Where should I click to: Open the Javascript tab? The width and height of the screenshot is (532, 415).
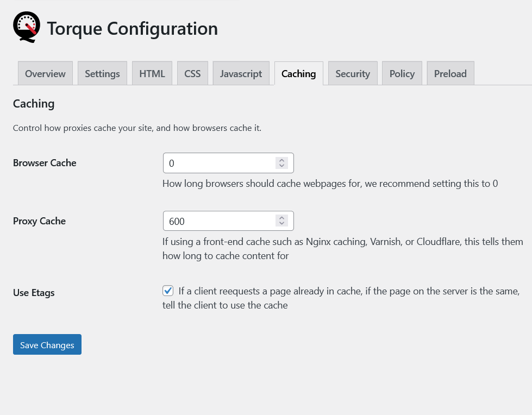point(241,74)
